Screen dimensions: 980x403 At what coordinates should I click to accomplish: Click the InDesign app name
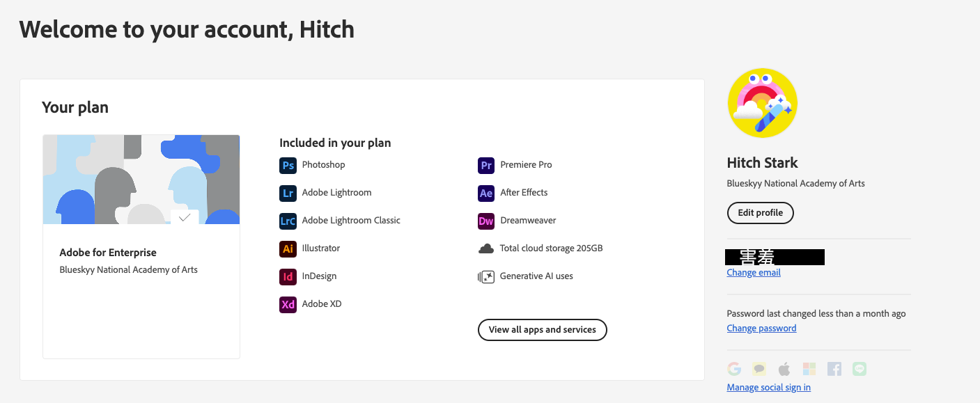pyautogui.click(x=320, y=276)
